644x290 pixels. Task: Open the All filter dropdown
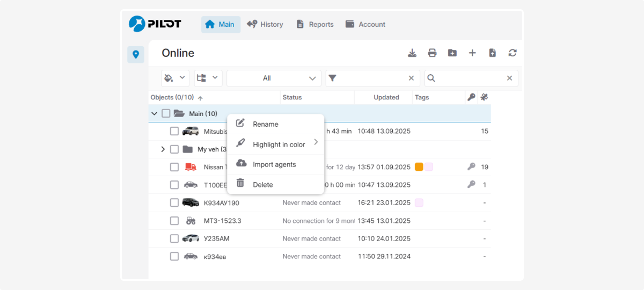tap(274, 78)
